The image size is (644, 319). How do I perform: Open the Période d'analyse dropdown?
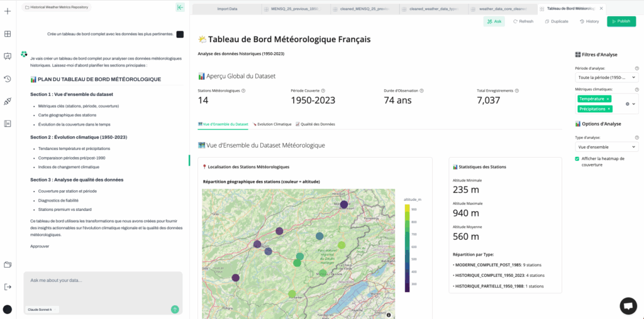606,78
